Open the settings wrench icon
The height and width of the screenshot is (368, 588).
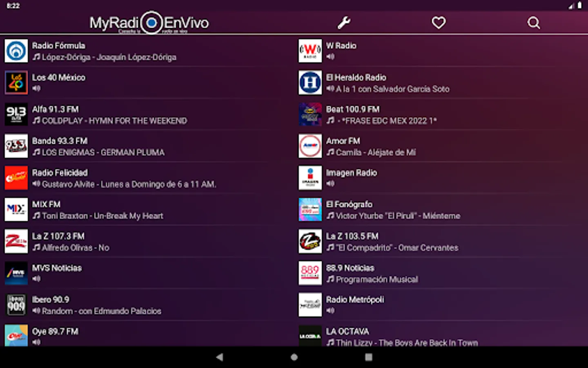344,23
